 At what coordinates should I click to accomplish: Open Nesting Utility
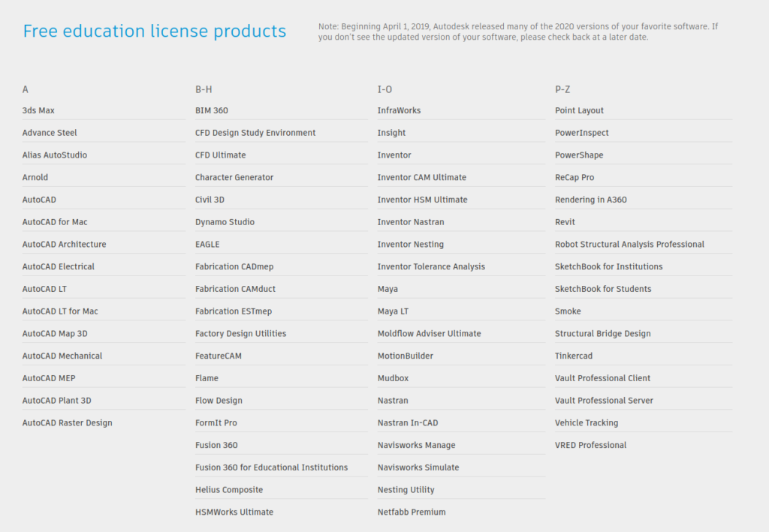(x=406, y=489)
